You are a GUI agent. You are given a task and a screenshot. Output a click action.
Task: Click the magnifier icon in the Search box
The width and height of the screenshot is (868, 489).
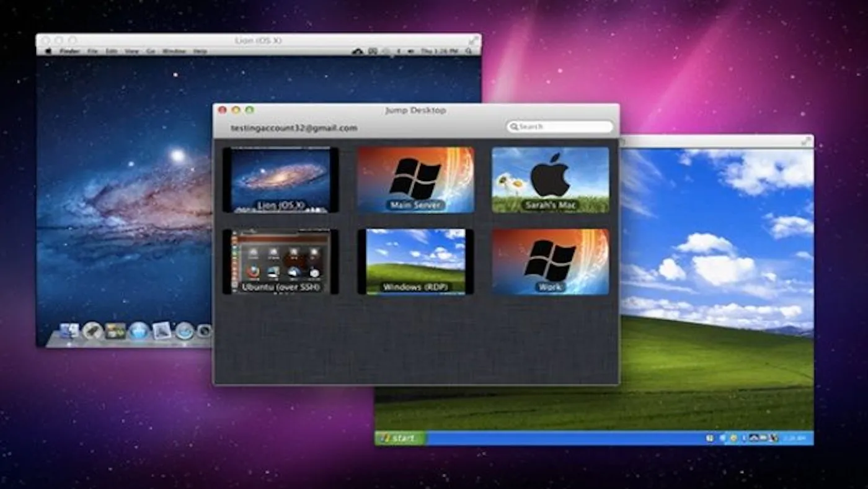(515, 127)
